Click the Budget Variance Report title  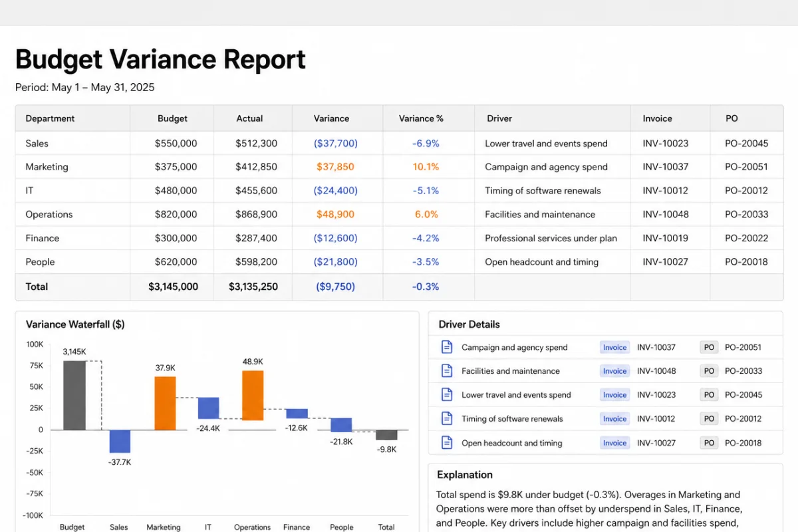click(x=160, y=59)
